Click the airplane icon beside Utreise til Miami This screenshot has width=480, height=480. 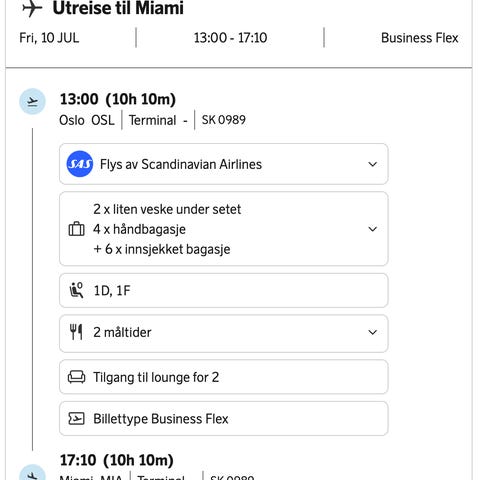tap(32, 8)
